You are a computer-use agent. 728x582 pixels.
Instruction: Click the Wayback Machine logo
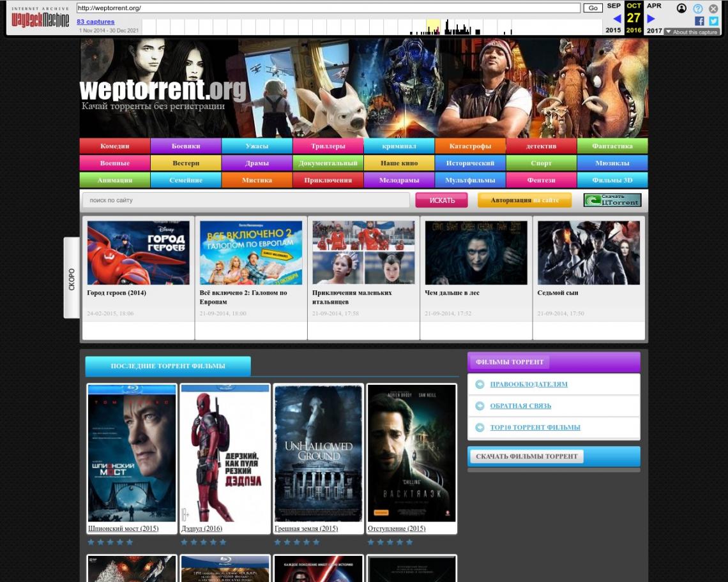40,18
